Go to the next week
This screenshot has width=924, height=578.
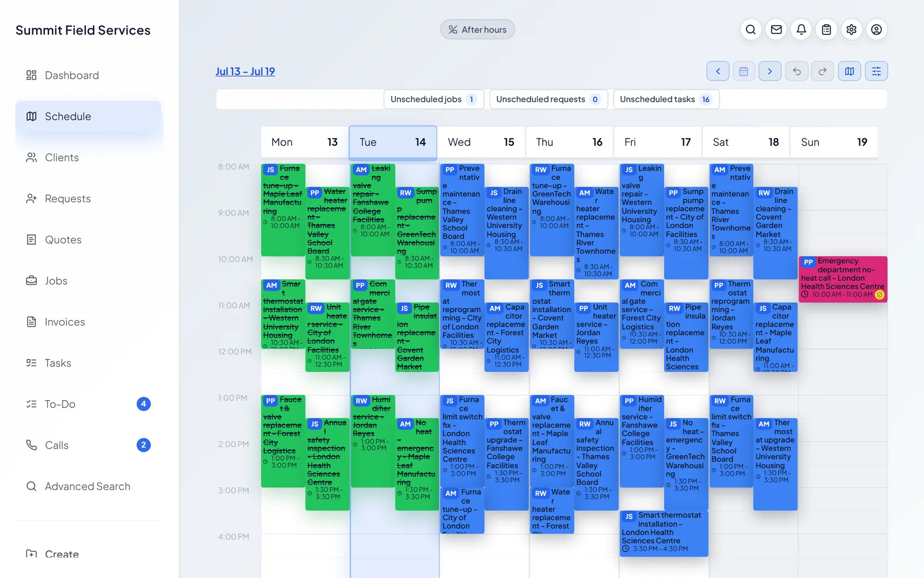770,71
